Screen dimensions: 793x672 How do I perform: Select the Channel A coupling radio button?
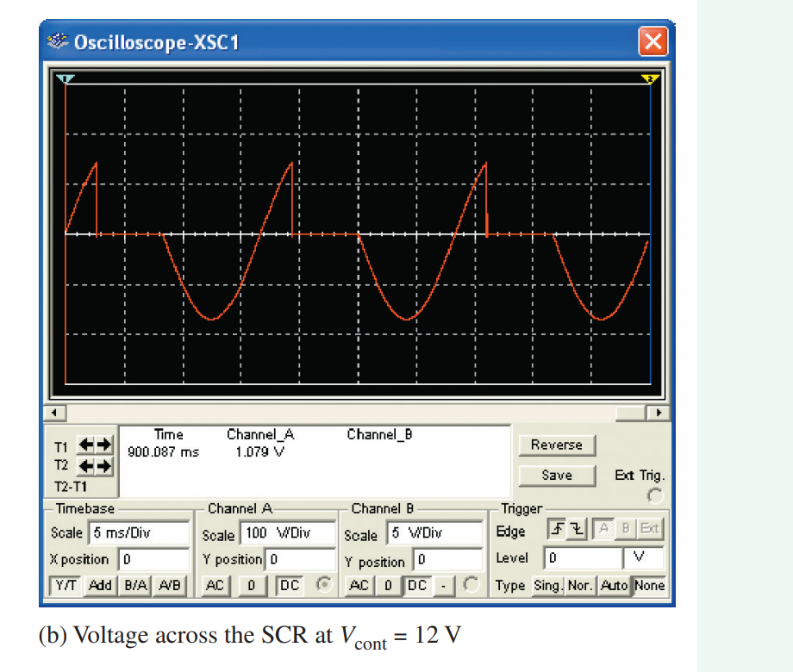tap(324, 584)
